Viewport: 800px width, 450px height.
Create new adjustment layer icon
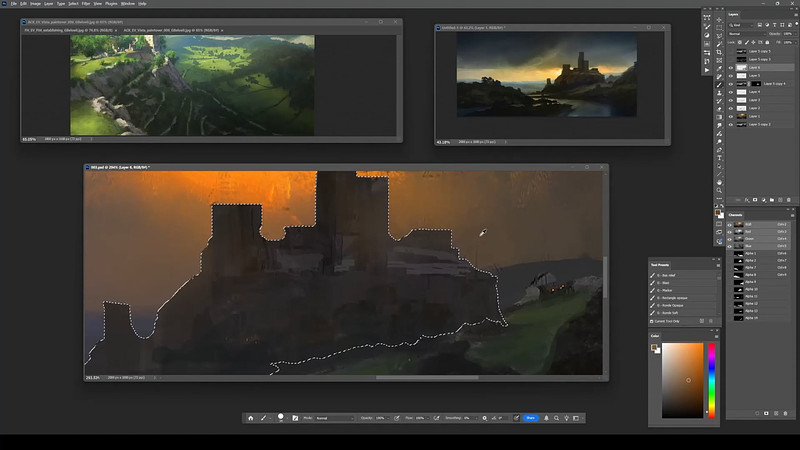[764, 200]
